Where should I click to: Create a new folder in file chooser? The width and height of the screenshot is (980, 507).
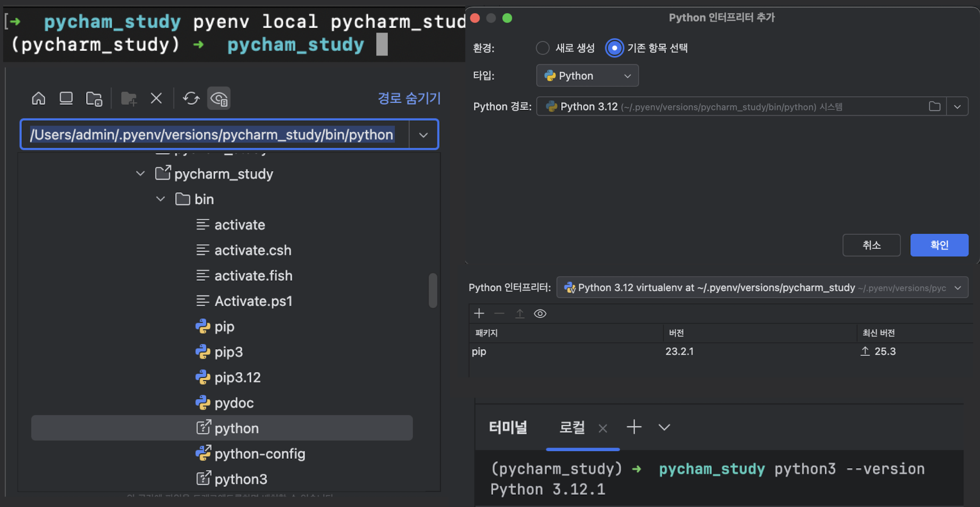point(129,98)
